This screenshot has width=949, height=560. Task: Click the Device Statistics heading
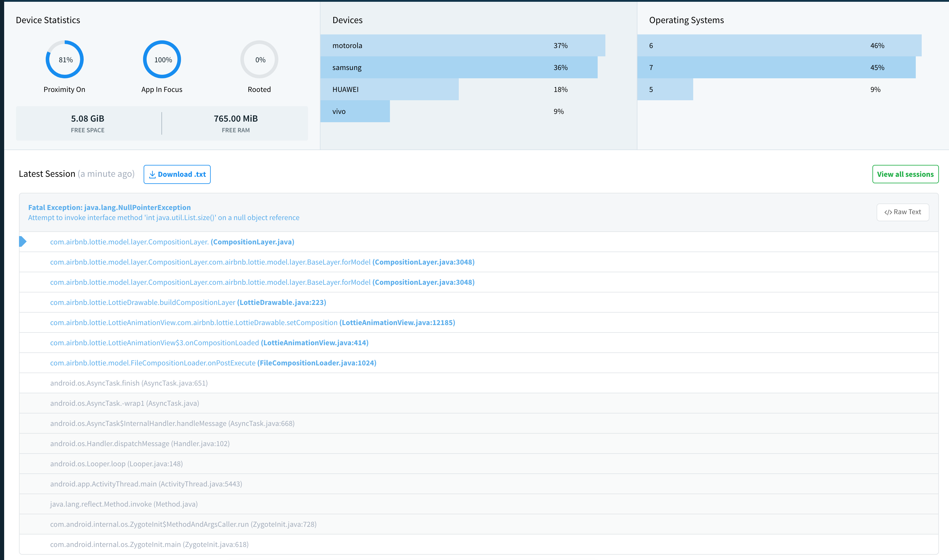tap(48, 20)
